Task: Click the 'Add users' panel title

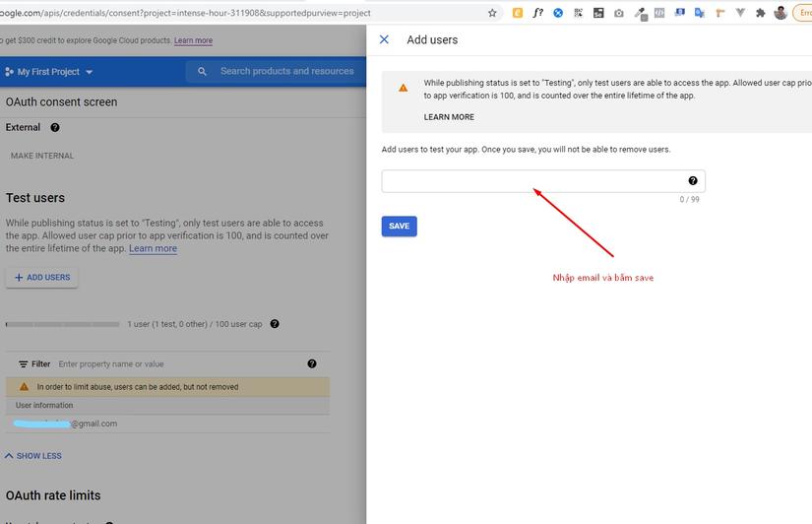Action: click(x=432, y=40)
